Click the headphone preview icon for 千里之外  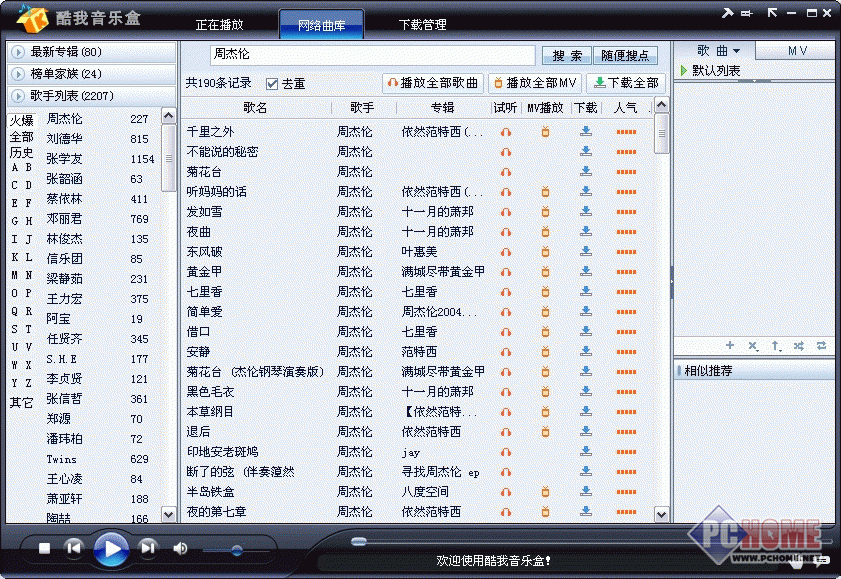point(506,132)
